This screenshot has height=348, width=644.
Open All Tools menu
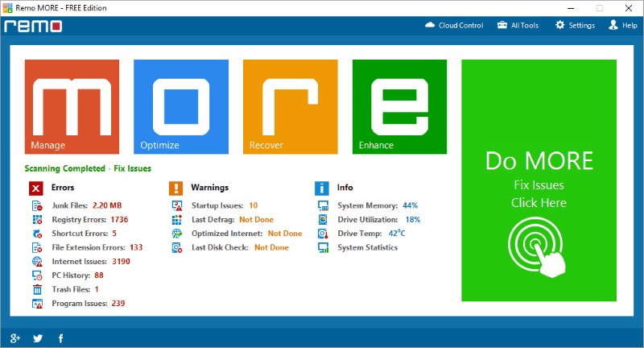(518, 26)
